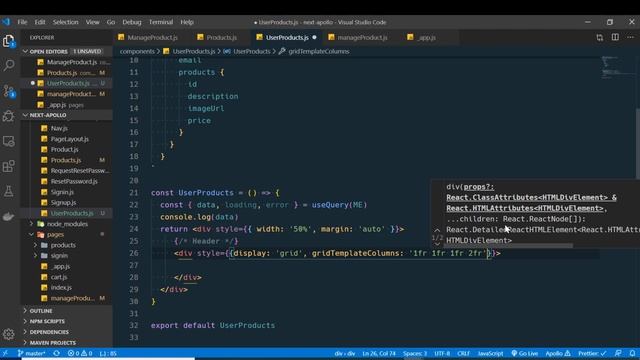
Task: Open the Debug view in activity bar
Action: [9, 116]
